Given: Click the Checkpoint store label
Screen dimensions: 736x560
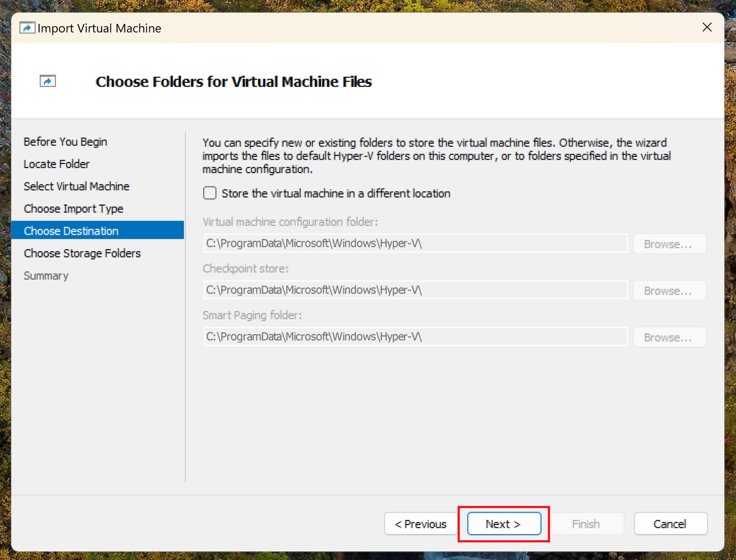Looking at the screenshot, I should click(x=245, y=269).
